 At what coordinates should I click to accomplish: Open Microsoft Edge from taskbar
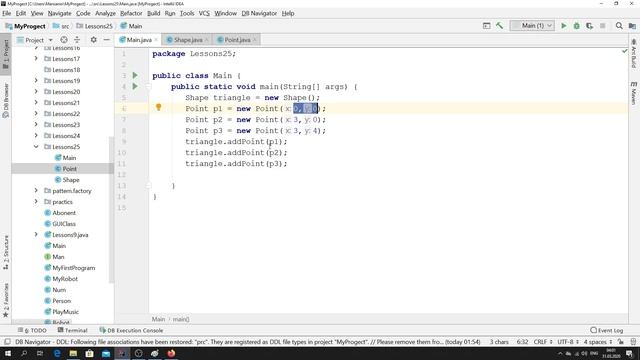(57, 353)
